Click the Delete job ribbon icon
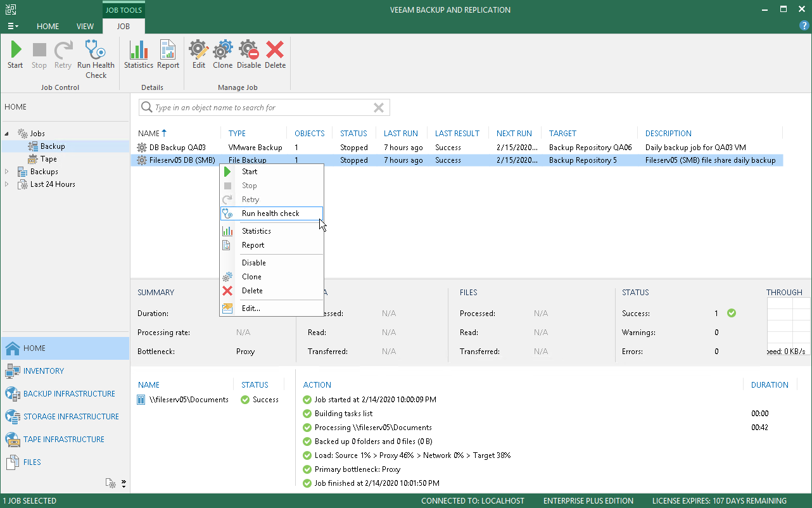Image resolution: width=812 pixels, height=508 pixels. pyautogui.click(x=275, y=54)
